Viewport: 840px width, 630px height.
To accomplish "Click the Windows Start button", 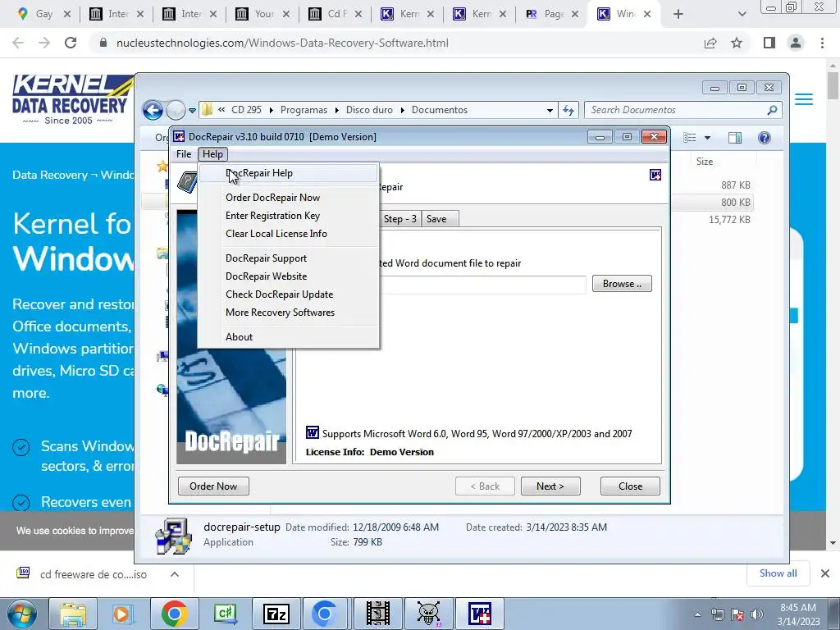I will [21, 614].
